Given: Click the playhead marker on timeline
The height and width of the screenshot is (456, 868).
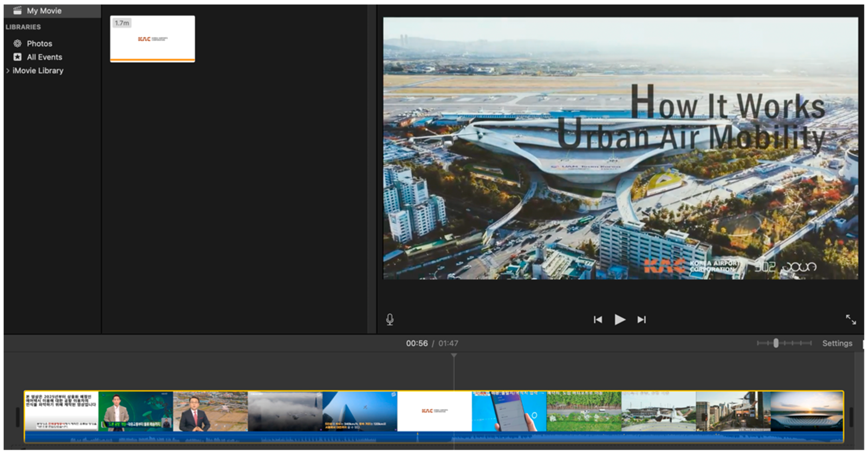Looking at the screenshot, I should click(454, 355).
